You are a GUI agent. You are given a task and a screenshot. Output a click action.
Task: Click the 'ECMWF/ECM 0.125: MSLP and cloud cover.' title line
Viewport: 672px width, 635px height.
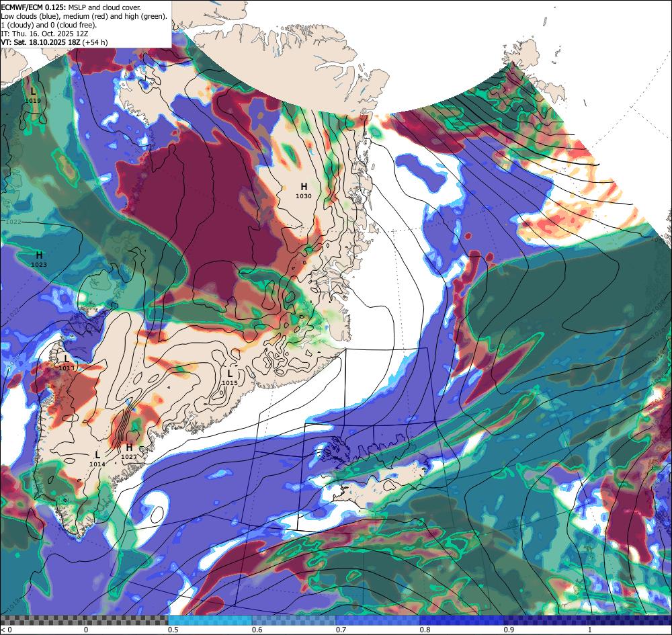(x=71, y=7)
